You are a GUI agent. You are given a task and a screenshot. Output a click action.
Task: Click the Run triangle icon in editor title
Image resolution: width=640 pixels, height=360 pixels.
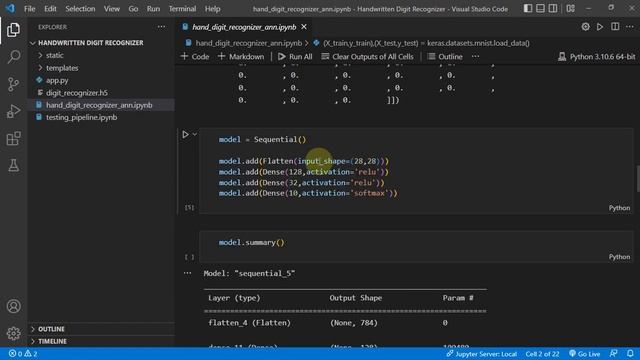[600, 27]
